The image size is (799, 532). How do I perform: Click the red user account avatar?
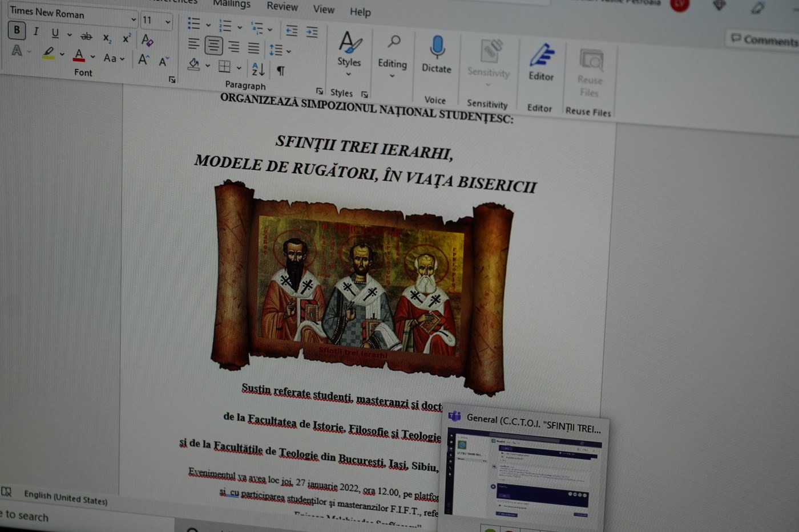(x=679, y=4)
